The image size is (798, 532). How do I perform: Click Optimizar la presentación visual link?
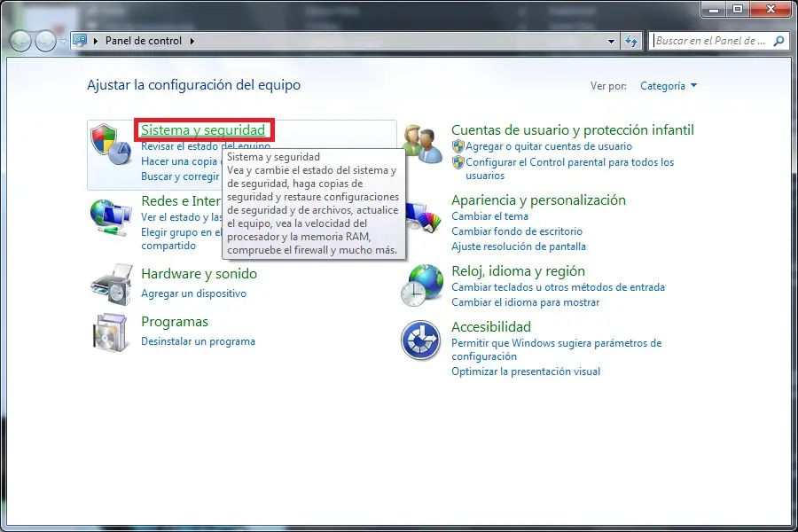tap(526, 372)
